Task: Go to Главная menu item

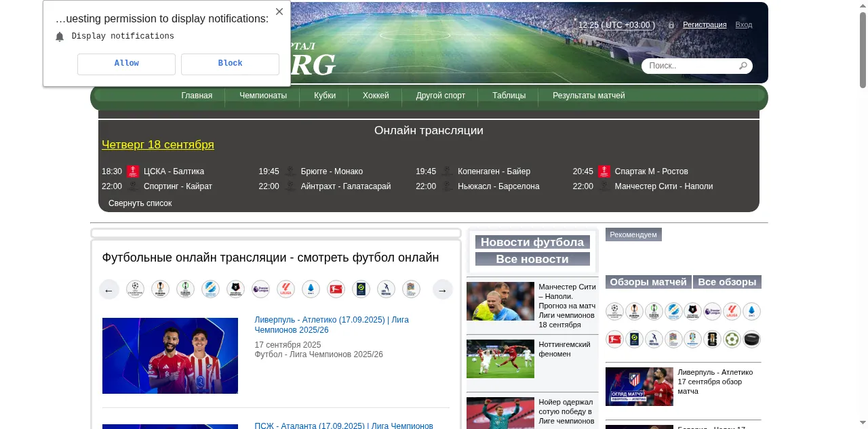Action: pos(197,96)
